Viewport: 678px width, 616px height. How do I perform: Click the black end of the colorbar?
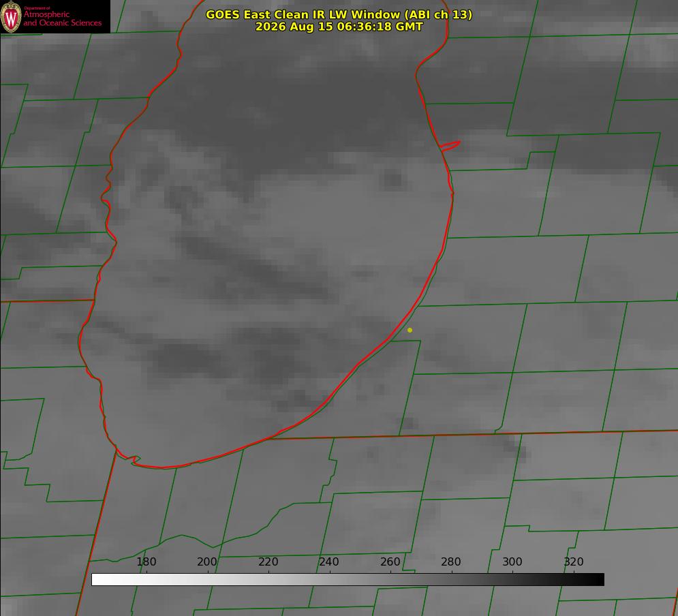(596, 579)
